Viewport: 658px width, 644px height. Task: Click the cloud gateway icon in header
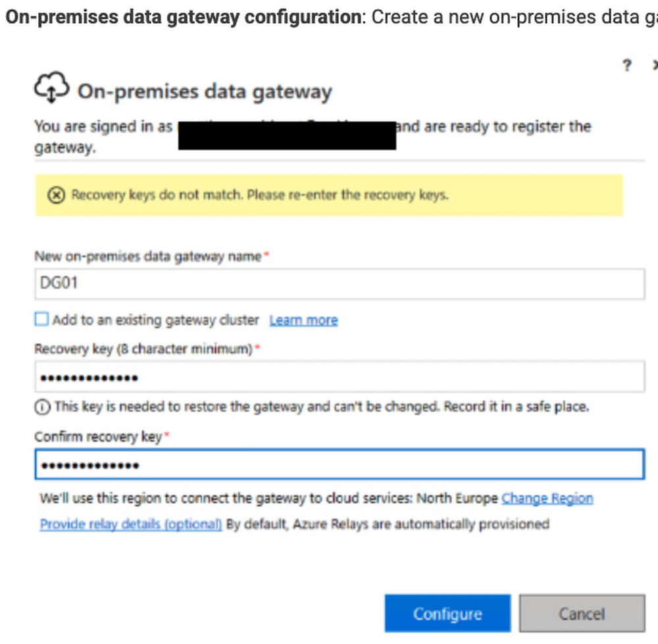click(51, 87)
